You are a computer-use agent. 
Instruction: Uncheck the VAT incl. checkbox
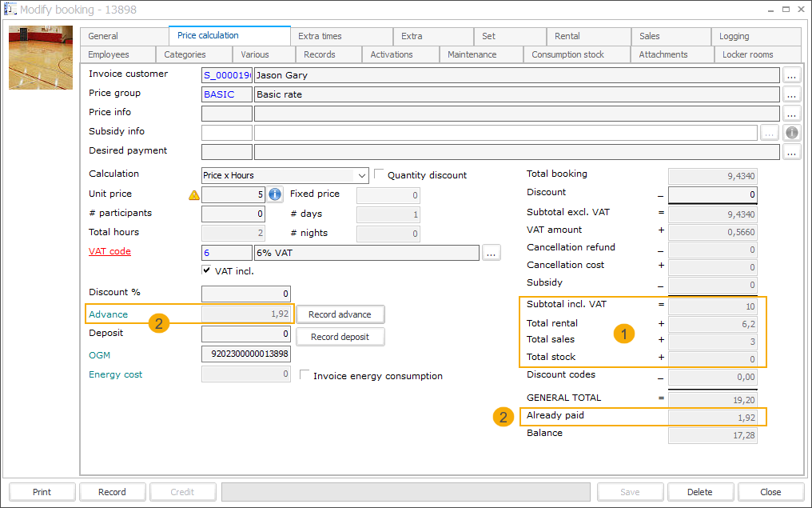[207, 270]
